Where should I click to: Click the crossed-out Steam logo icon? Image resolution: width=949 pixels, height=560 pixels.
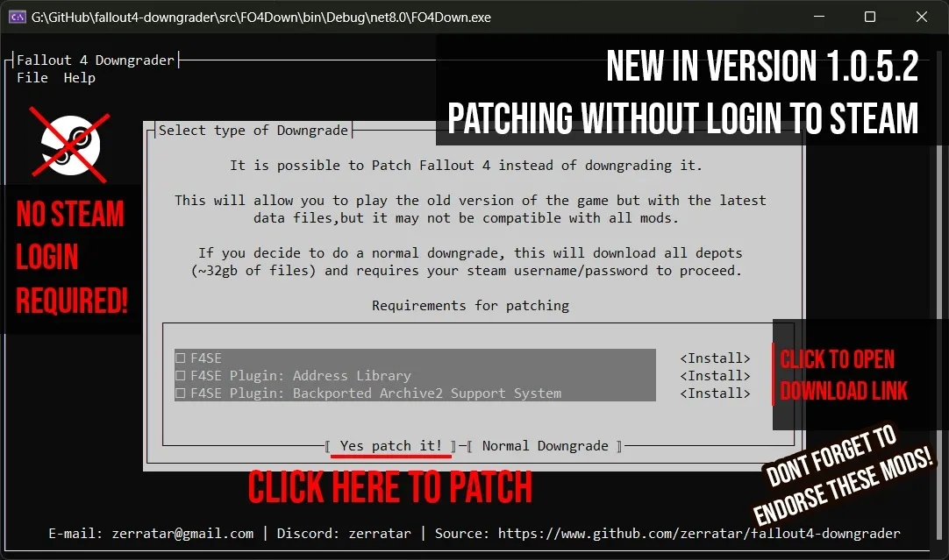(70, 145)
